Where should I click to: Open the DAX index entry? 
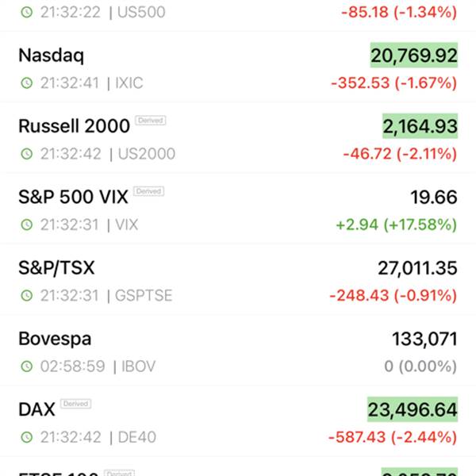pyautogui.click(x=238, y=420)
